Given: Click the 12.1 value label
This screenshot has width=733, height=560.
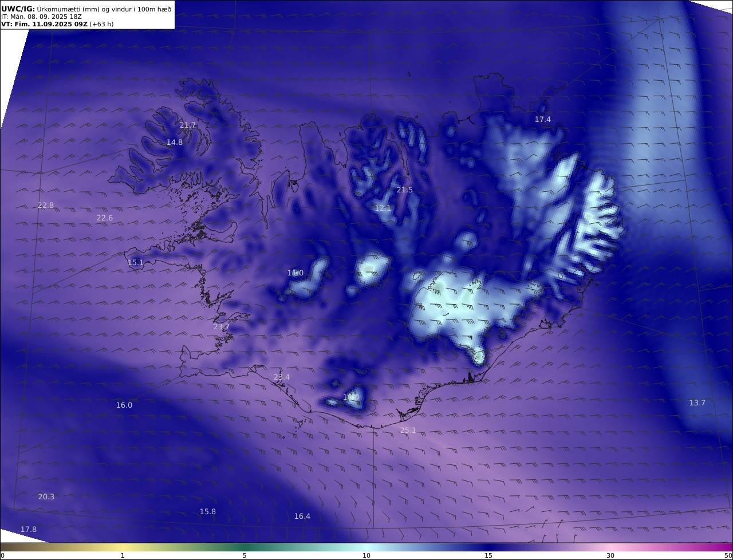Looking at the screenshot, I should click(x=383, y=208).
